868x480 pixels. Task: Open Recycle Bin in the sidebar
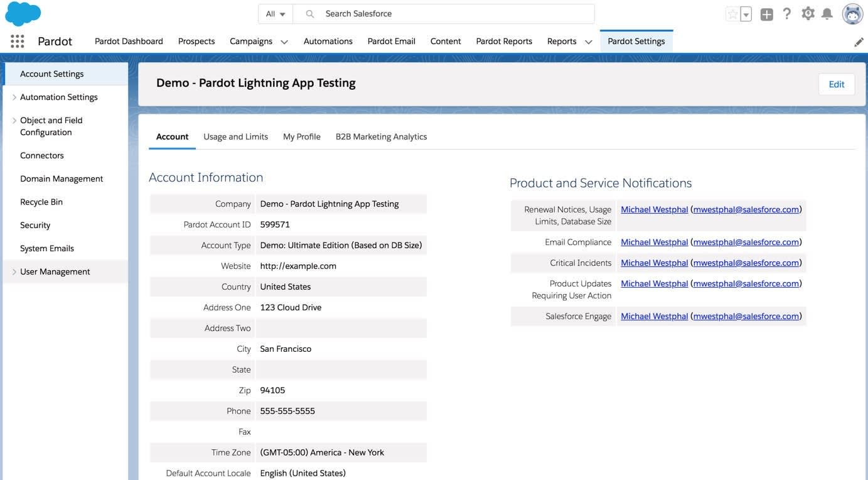click(x=41, y=202)
